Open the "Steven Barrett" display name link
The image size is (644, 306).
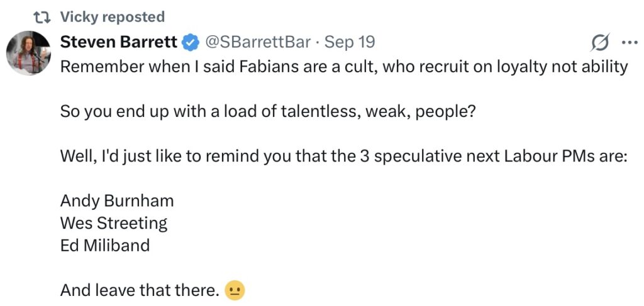(x=119, y=43)
